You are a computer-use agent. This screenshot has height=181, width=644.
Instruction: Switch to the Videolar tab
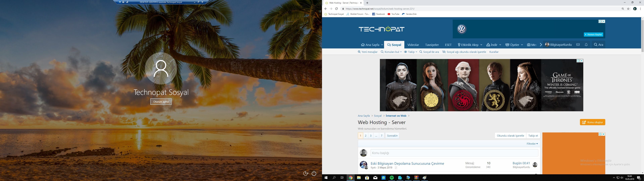(413, 45)
